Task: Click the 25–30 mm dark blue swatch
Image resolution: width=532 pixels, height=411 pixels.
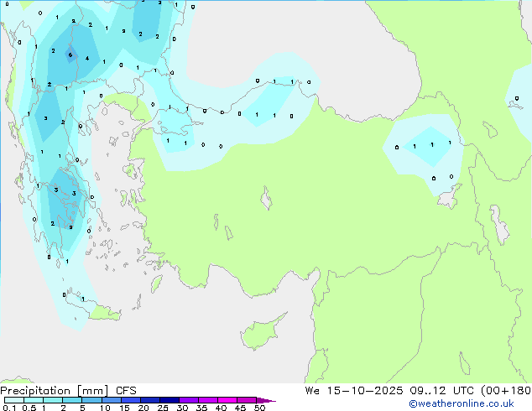Action: 170,400
